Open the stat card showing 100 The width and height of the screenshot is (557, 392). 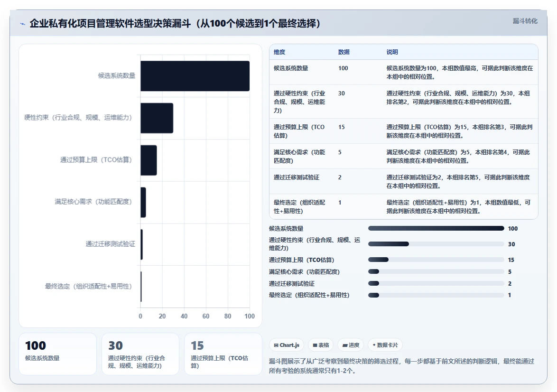[x=57, y=354]
